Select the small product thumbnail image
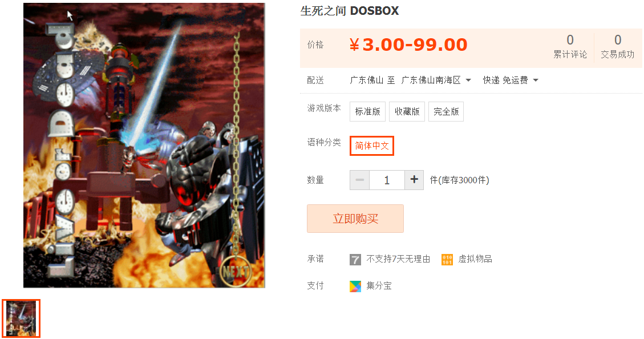 click(21, 318)
